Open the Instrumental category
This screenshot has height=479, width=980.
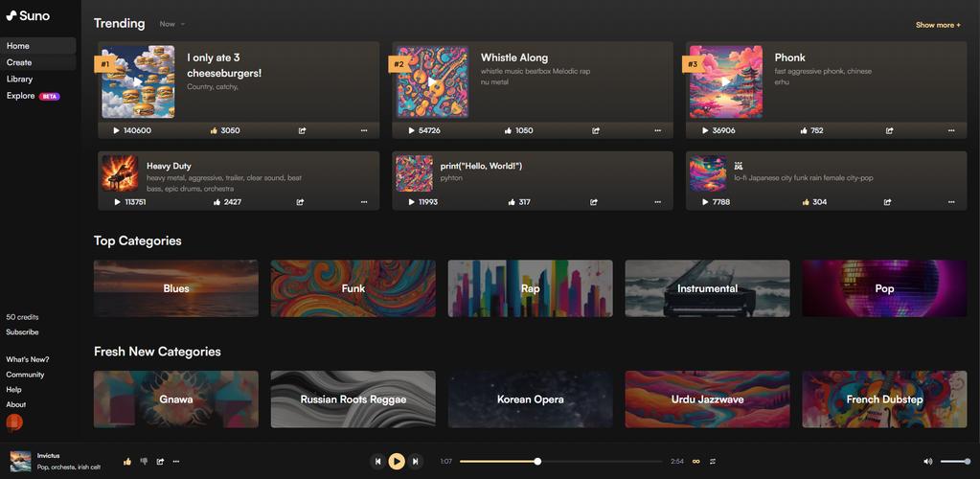[708, 288]
